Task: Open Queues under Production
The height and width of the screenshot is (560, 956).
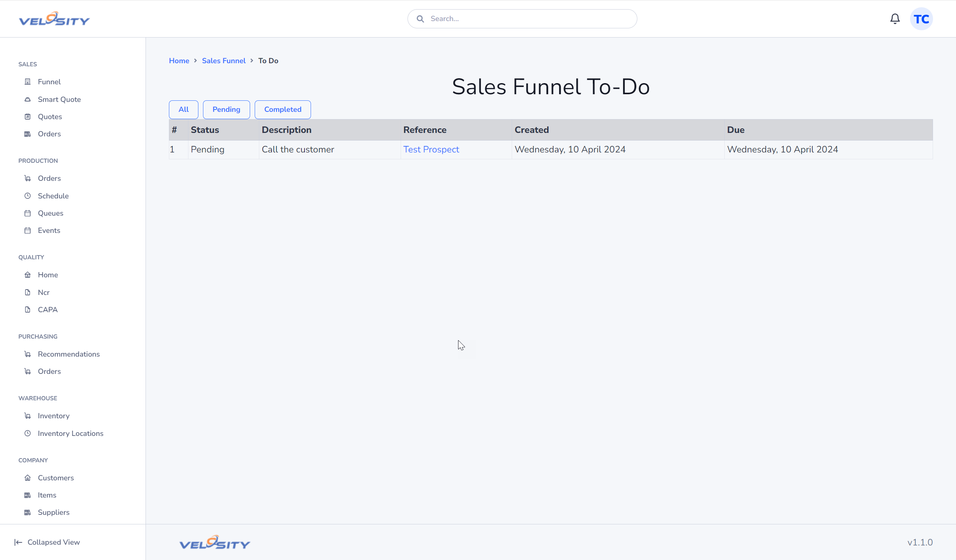Action: tap(51, 213)
